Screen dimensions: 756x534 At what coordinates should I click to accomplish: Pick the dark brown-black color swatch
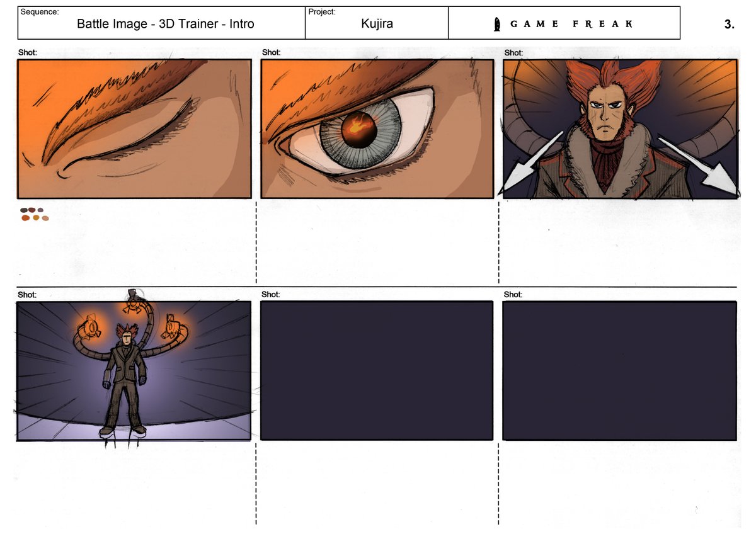(x=24, y=210)
